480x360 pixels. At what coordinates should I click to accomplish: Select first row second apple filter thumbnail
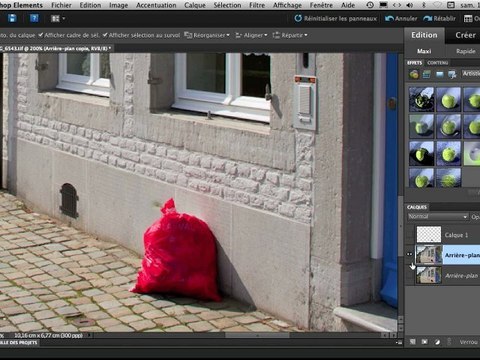point(449,99)
